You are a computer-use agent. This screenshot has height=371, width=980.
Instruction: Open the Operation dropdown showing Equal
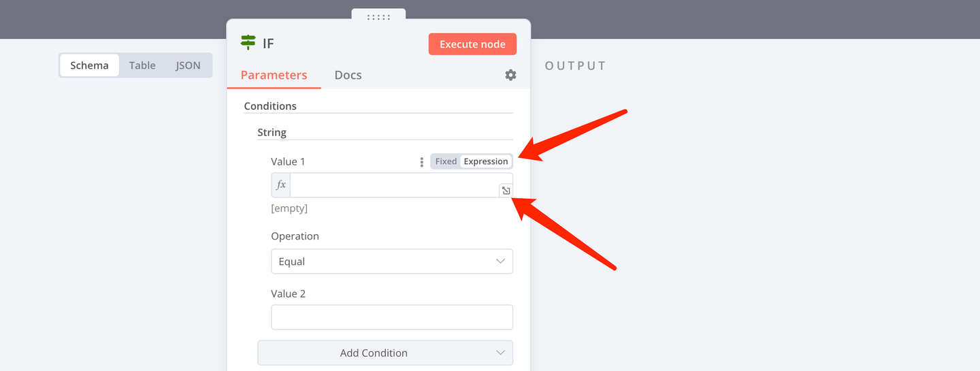(x=392, y=261)
